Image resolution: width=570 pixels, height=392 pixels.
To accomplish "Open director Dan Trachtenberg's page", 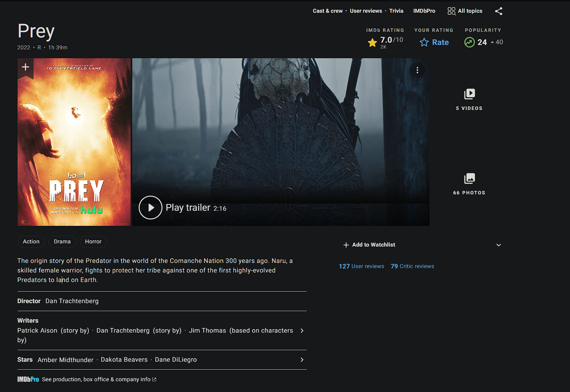I will click(x=72, y=301).
